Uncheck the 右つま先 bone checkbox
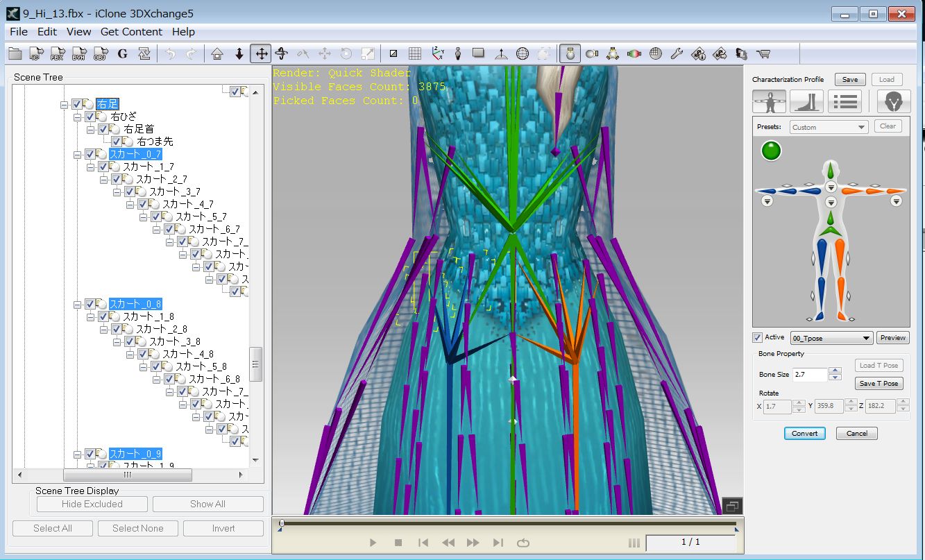 click(x=117, y=142)
